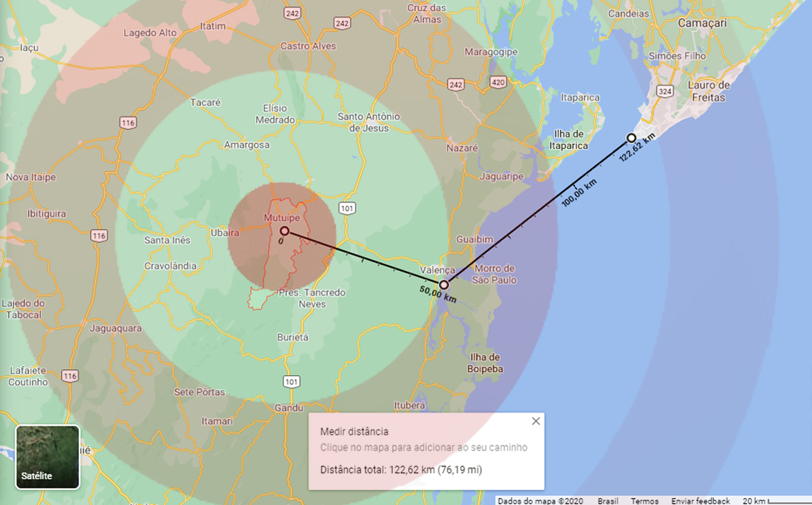This screenshot has height=505, width=812.
Task: Click the Ilha de Boipeba label
Action: coord(485,363)
